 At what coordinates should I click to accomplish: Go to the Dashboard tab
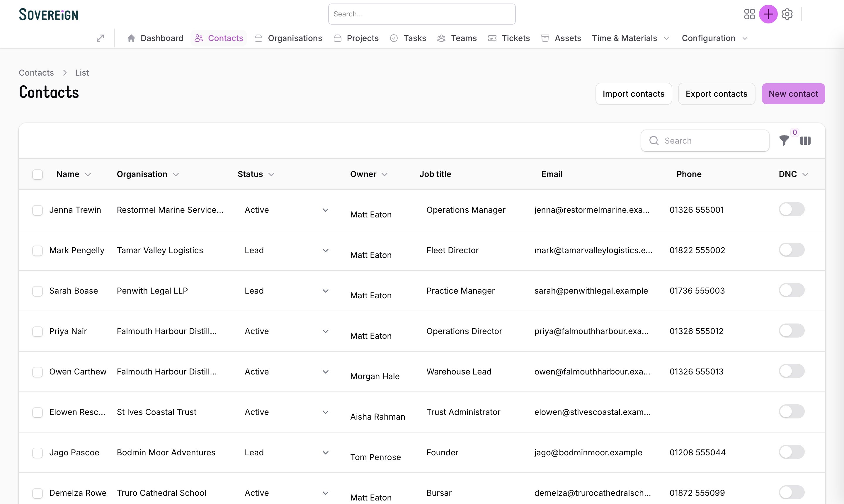[x=155, y=38]
